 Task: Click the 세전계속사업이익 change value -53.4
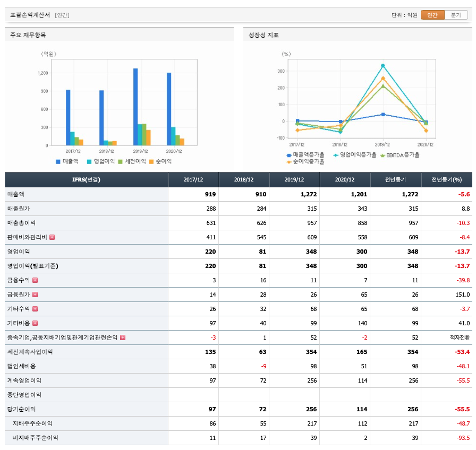[462, 352]
